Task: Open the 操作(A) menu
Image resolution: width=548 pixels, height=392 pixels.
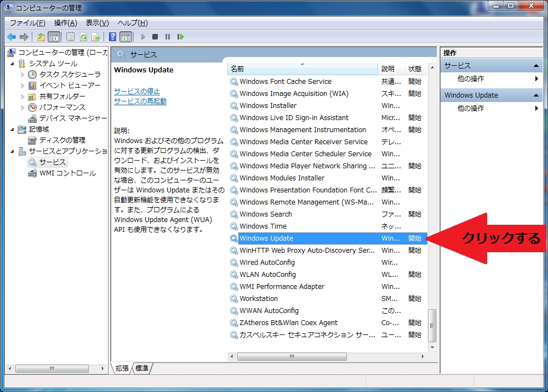Action: [65, 23]
